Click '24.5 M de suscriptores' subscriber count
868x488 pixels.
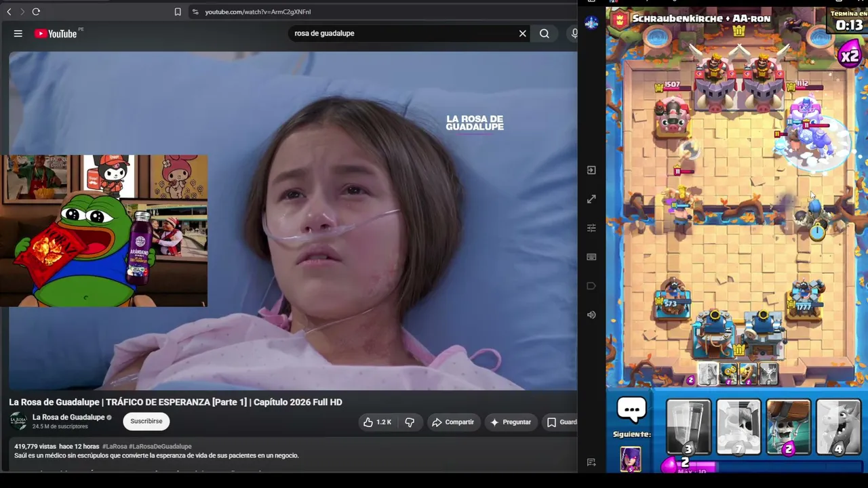tap(60, 426)
